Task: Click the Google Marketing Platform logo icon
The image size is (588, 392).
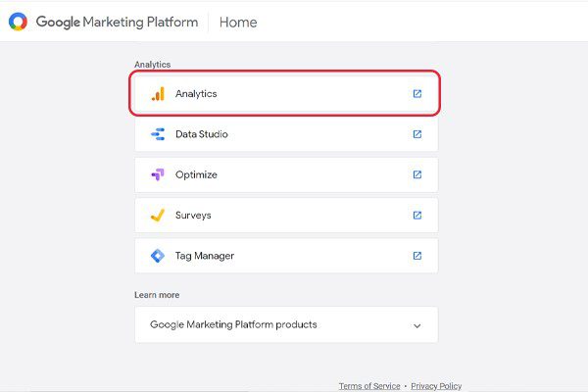Action: (x=18, y=22)
